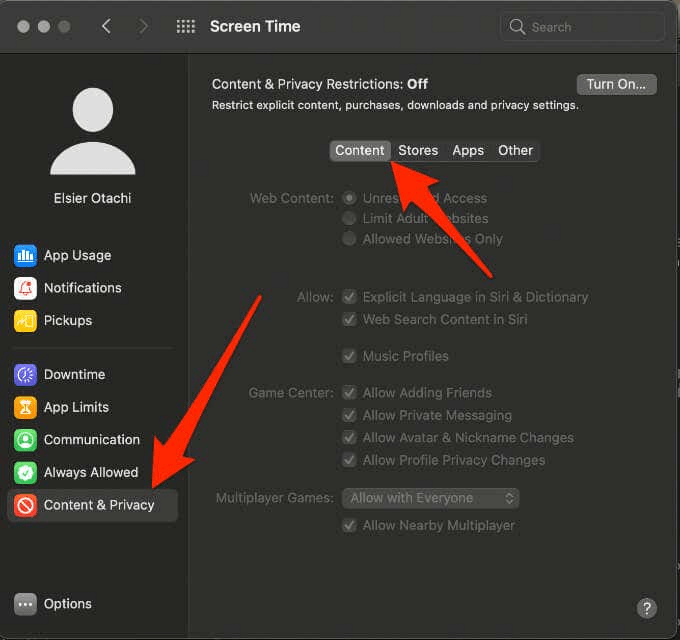This screenshot has width=680, height=640.
Task: Open the Multiplayer Games dropdown
Action: point(431,498)
